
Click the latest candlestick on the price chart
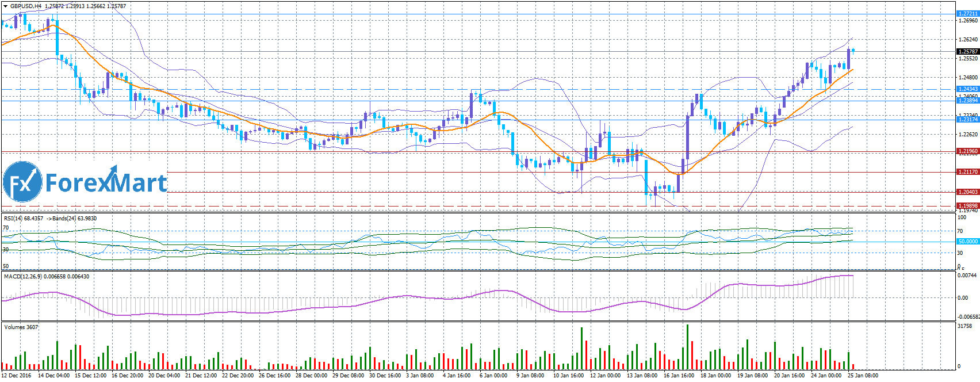click(x=853, y=50)
